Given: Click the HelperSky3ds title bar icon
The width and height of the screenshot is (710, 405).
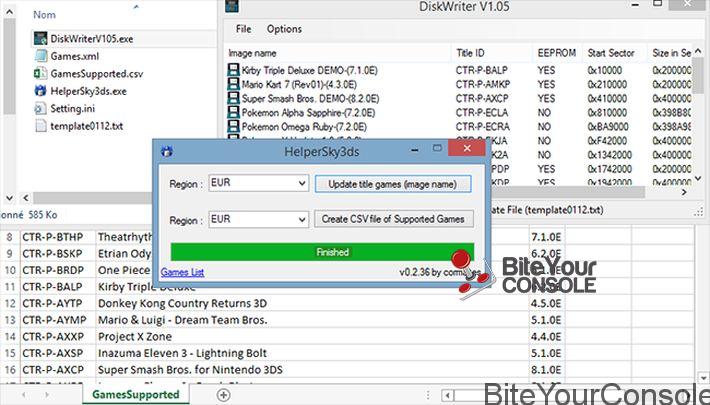Looking at the screenshot, I should point(167,151).
